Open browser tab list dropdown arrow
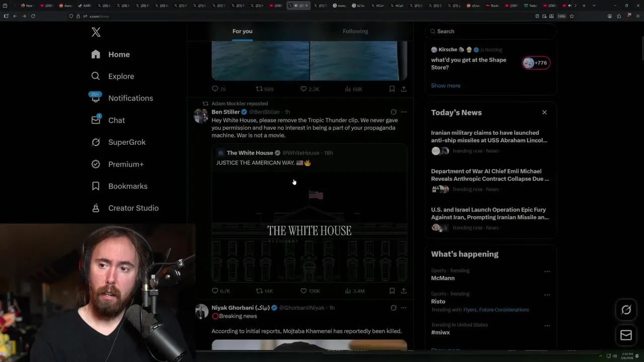The height and width of the screenshot is (362, 644). 594,6
